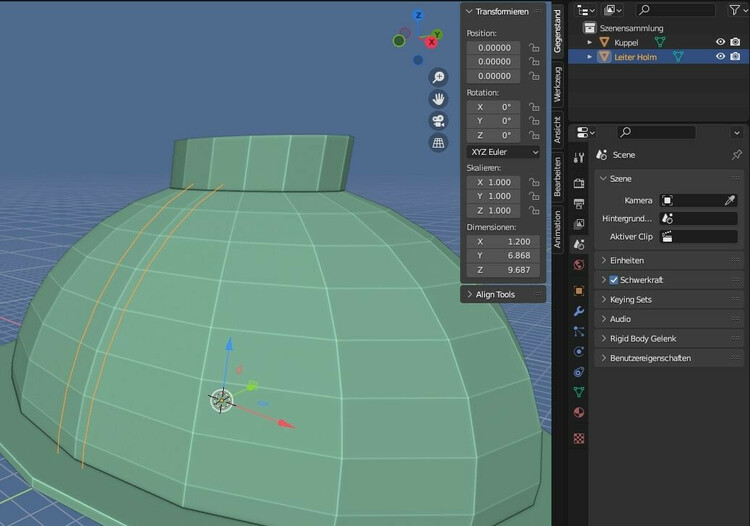Open the XYZ Euler rotation mode dropdown

[504, 152]
